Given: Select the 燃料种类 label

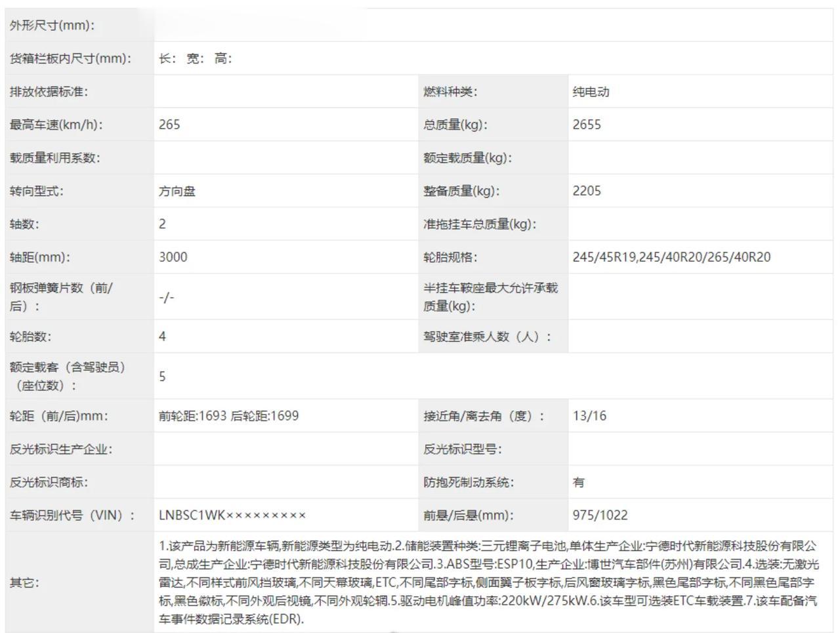Looking at the screenshot, I should 450,92.
